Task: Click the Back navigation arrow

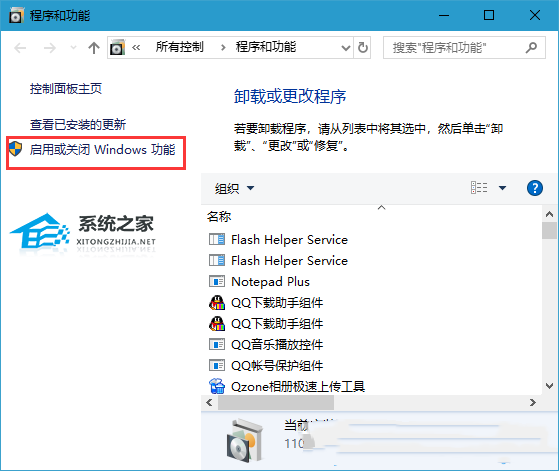Action: tap(20, 47)
